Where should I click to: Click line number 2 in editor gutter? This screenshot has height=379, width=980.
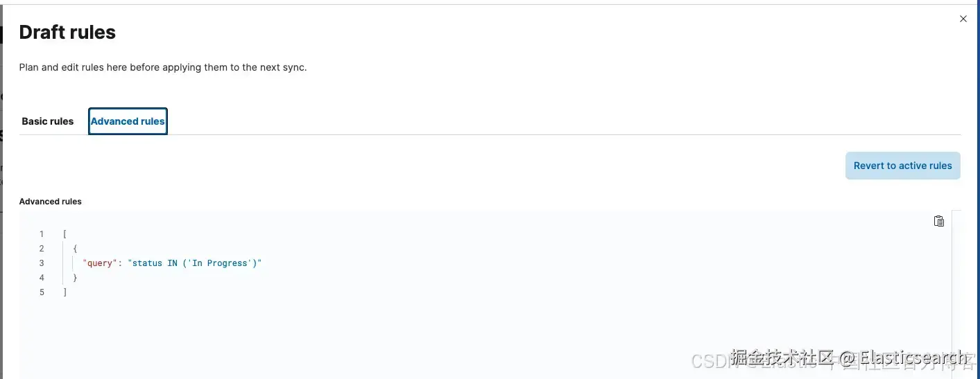coord(42,249)
